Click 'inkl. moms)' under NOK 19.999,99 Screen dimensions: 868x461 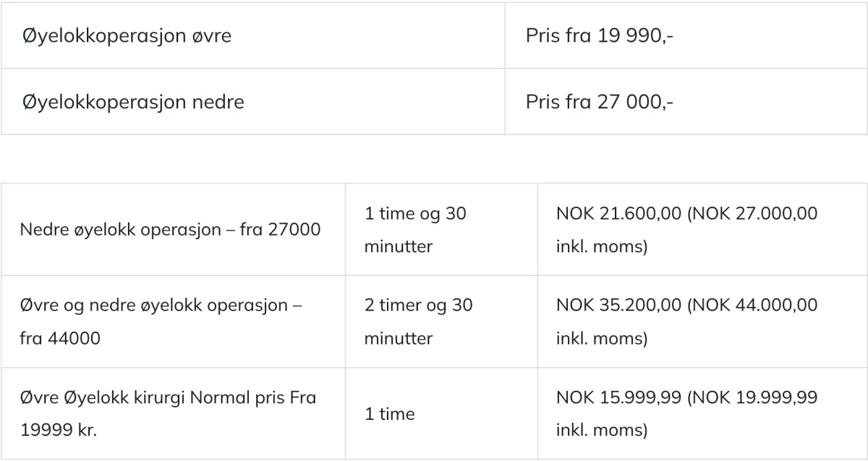coord(602,430)
